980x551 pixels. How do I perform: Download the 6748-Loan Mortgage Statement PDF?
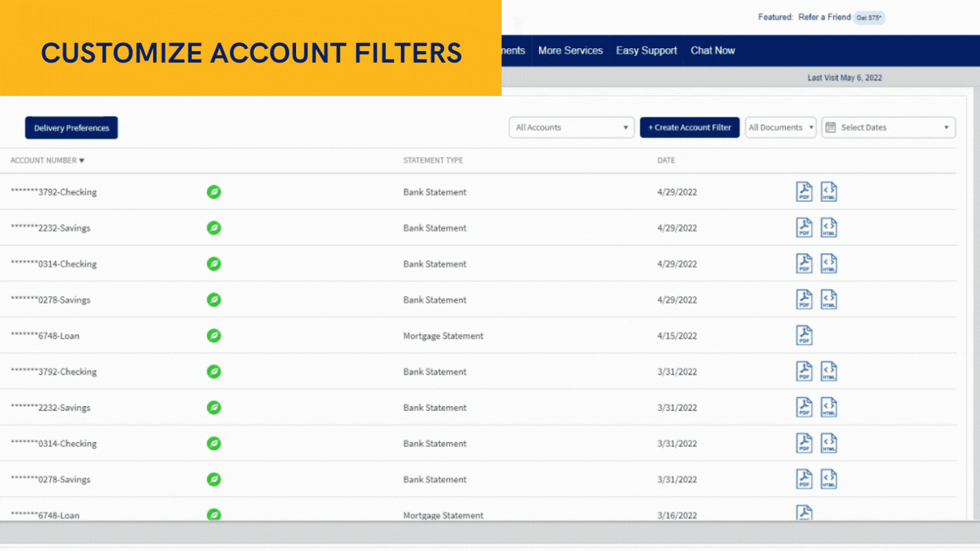(x=803, y=335)
